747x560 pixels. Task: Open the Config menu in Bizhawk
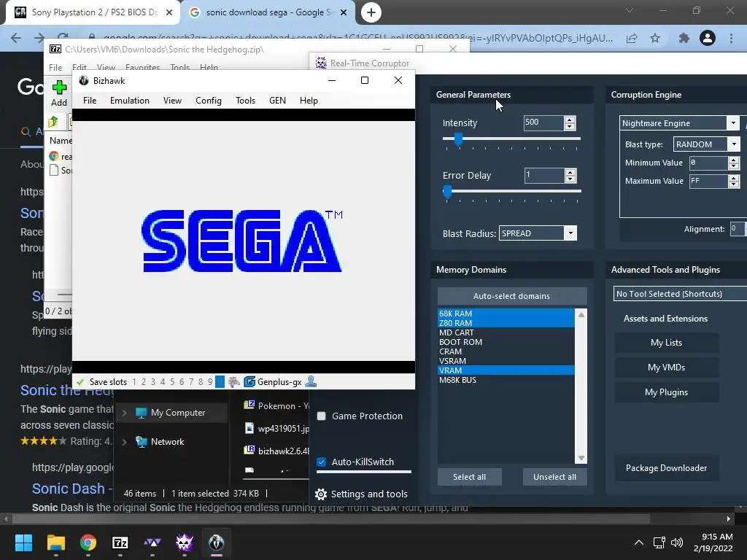(x=208, y=101)
